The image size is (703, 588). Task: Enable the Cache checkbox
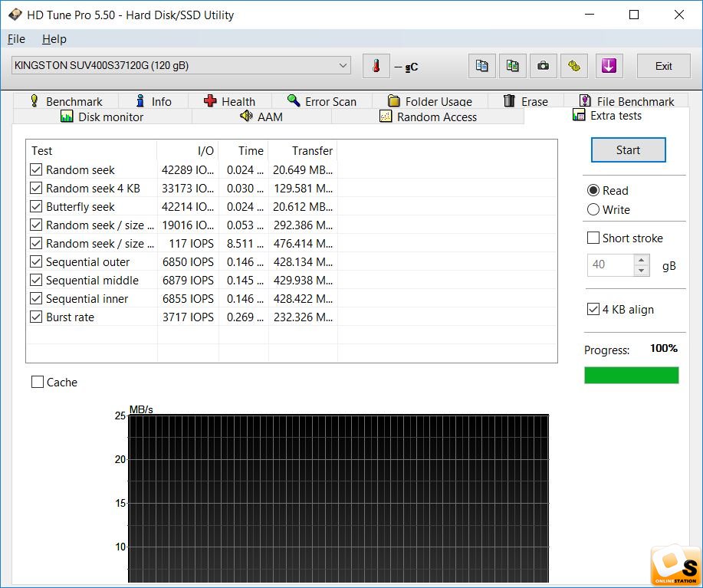click(38, 383)
